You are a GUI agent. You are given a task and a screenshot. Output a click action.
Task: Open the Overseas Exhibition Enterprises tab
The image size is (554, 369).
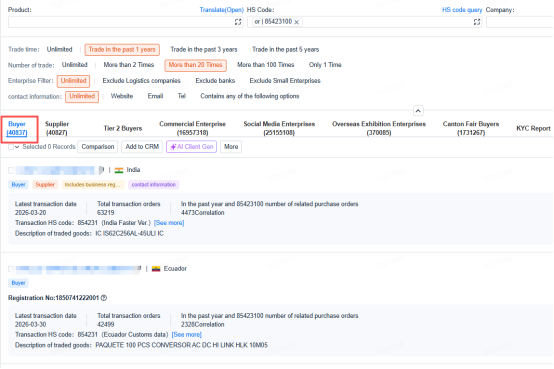(379, 128)
